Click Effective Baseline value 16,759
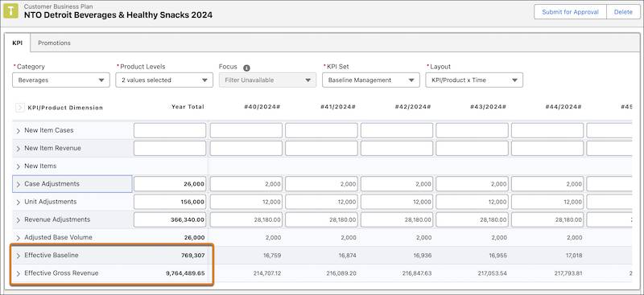 click(x=272, y=255)
